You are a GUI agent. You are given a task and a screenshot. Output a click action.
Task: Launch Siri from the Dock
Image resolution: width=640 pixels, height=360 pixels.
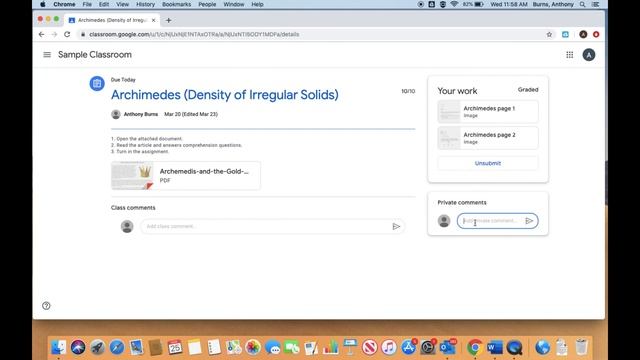(78, 347)
